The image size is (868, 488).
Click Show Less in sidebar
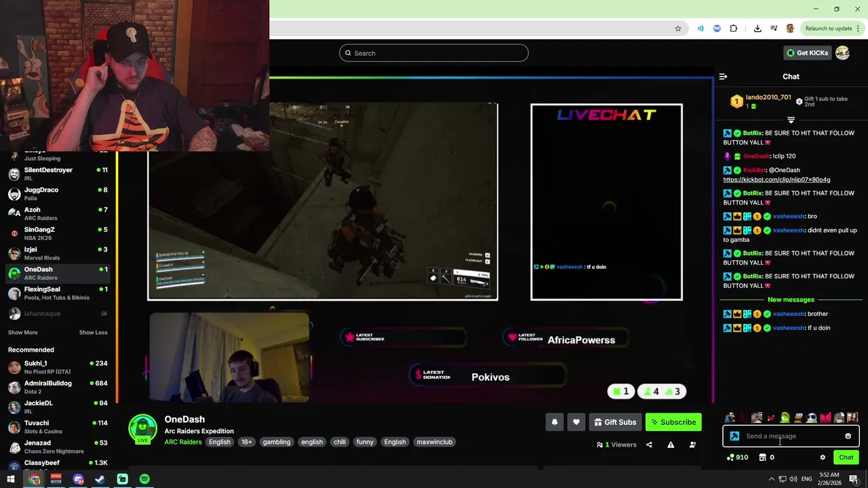click(93, 333)
